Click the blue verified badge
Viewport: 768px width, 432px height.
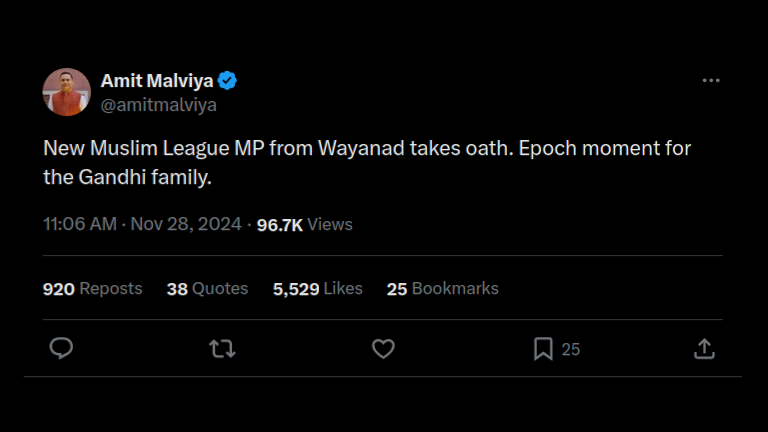(228, 81)
